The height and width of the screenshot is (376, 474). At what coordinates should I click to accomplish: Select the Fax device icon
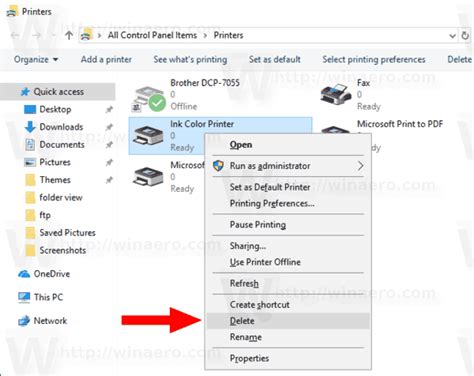click(336, 94)
